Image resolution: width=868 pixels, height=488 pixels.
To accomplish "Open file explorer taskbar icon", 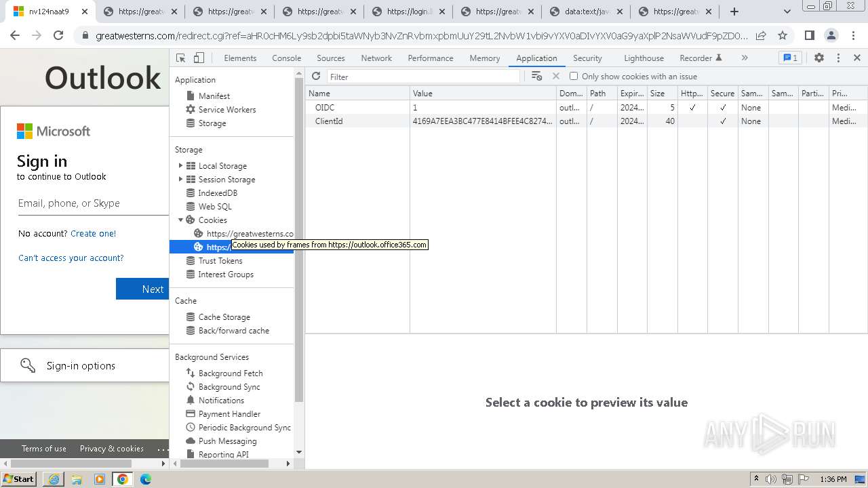I will (77, 479).
